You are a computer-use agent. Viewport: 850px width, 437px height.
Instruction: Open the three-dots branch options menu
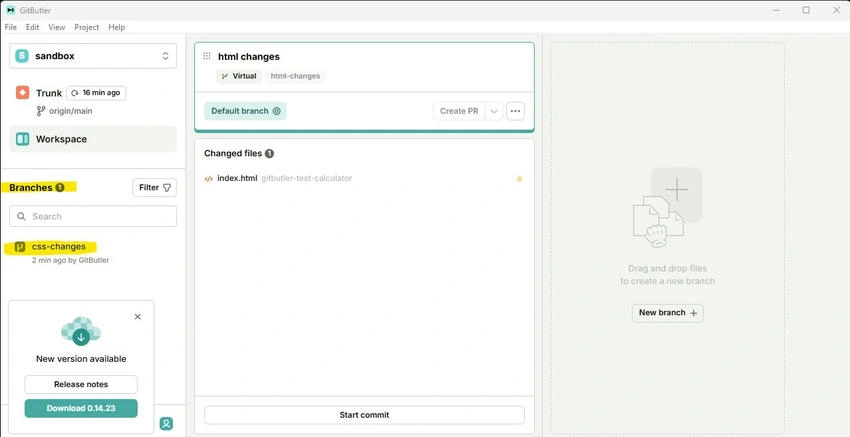(516, 111)
